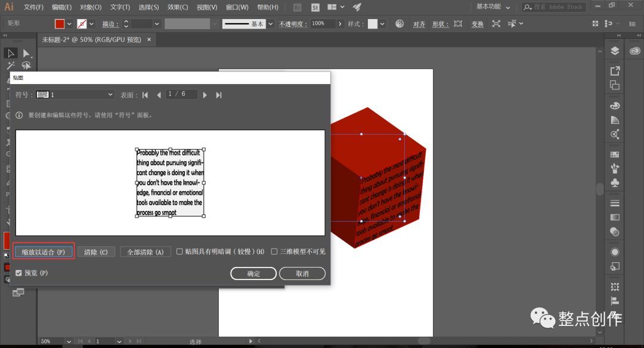
Task: Open the Gradient panel icon
Action: click(614, 217)
